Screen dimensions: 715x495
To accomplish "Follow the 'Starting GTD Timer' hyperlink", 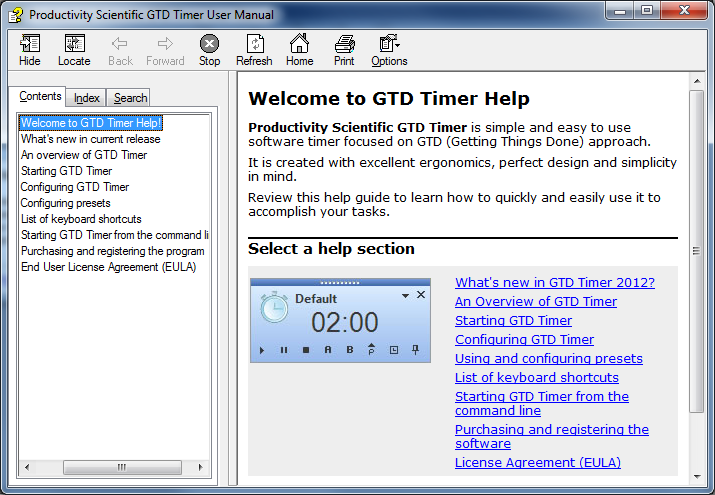I will pos(513,321).
